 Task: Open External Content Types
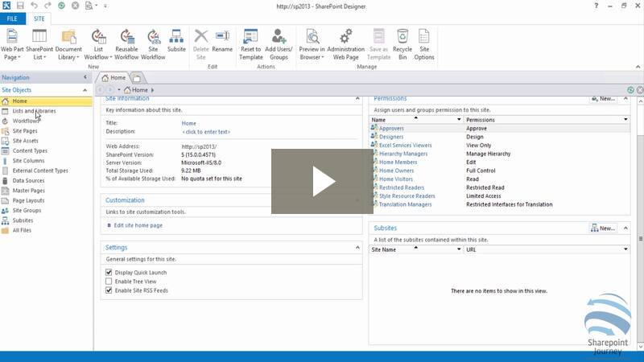(40, 171)
